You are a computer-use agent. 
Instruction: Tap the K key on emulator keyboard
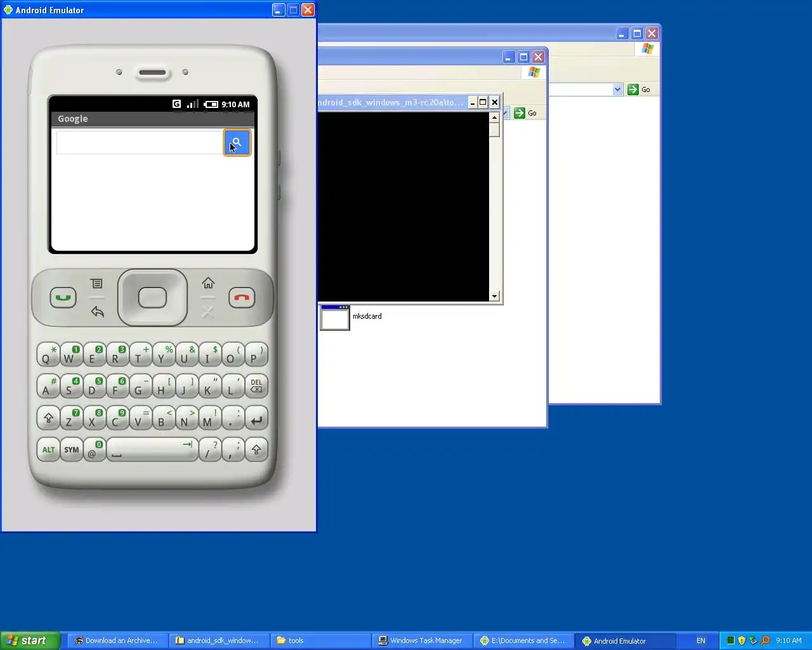(x=210, y=387)
